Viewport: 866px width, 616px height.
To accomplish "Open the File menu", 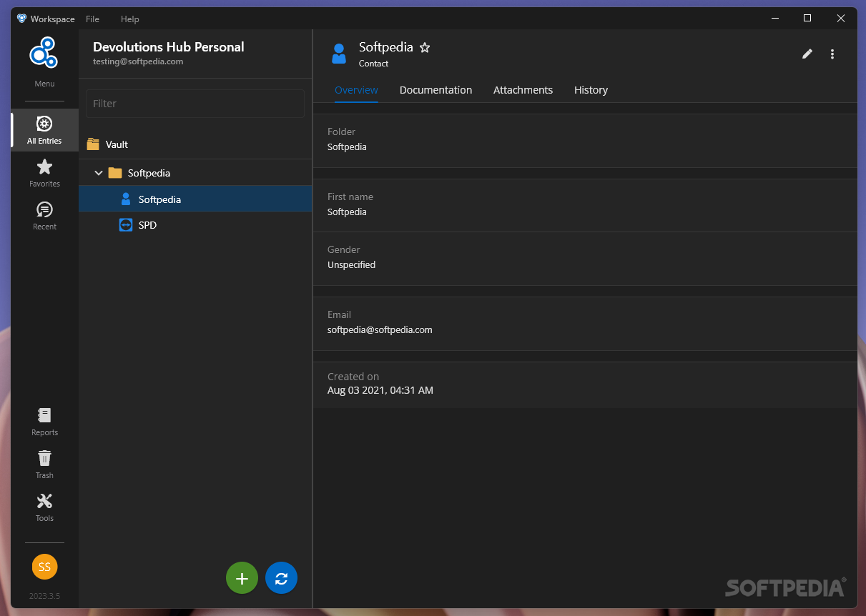I will [x=93, y=19].
